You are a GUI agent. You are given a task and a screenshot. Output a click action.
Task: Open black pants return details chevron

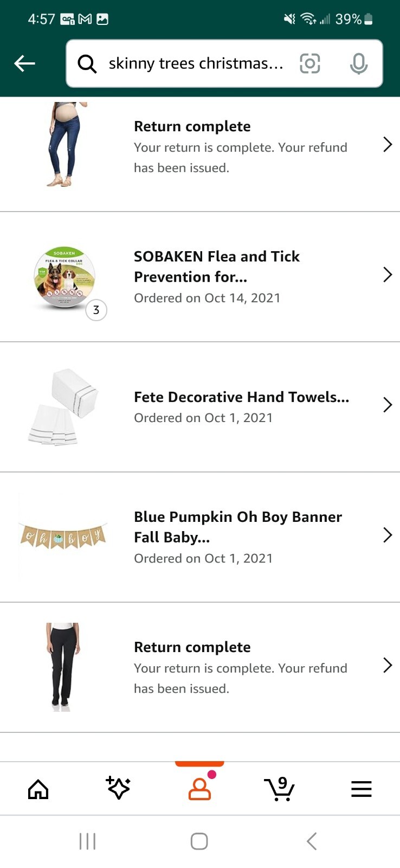387,666
